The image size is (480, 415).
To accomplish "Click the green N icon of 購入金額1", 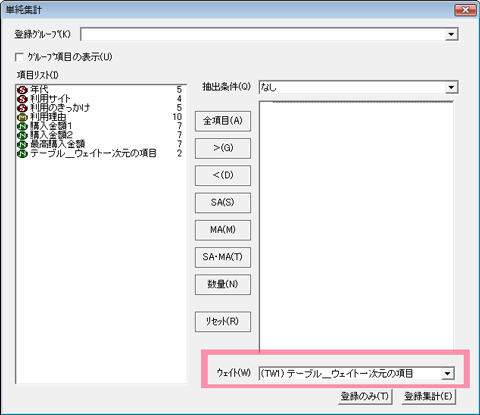I will tap(23, 126).
